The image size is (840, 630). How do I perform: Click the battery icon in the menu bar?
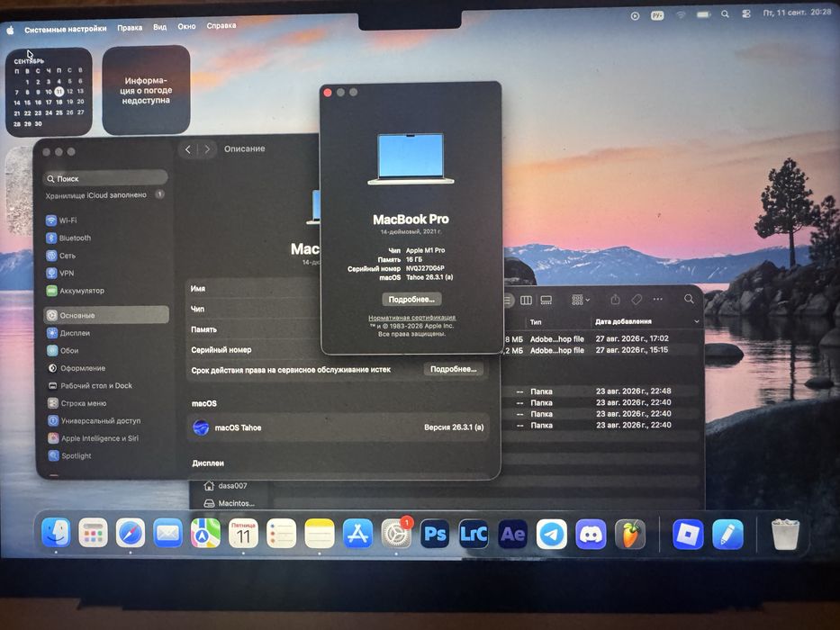tap(703, 15)
